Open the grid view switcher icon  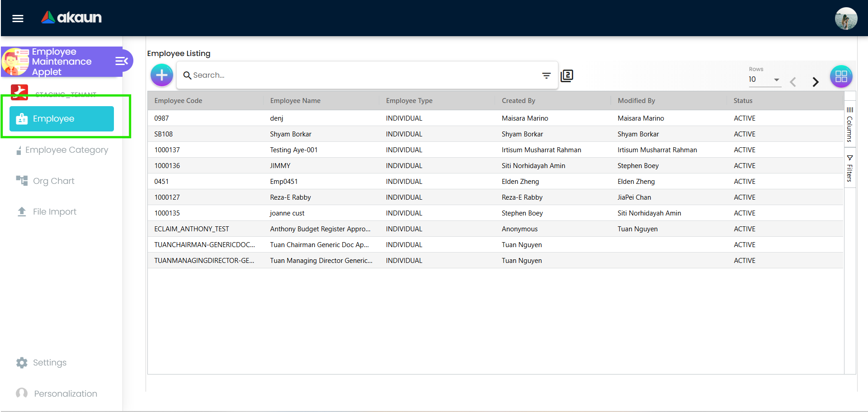(x=841, y=76)
